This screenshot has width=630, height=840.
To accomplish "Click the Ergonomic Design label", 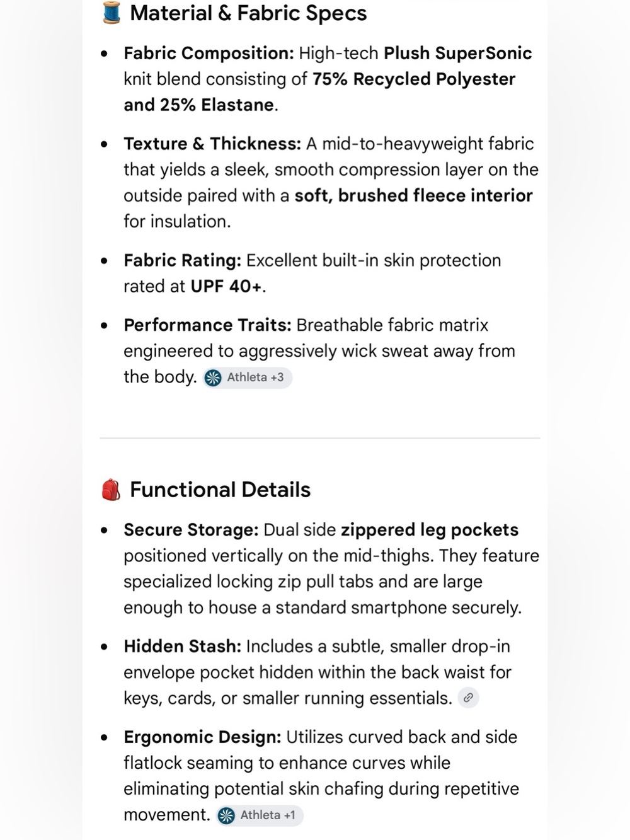I will tap(202, 737).
